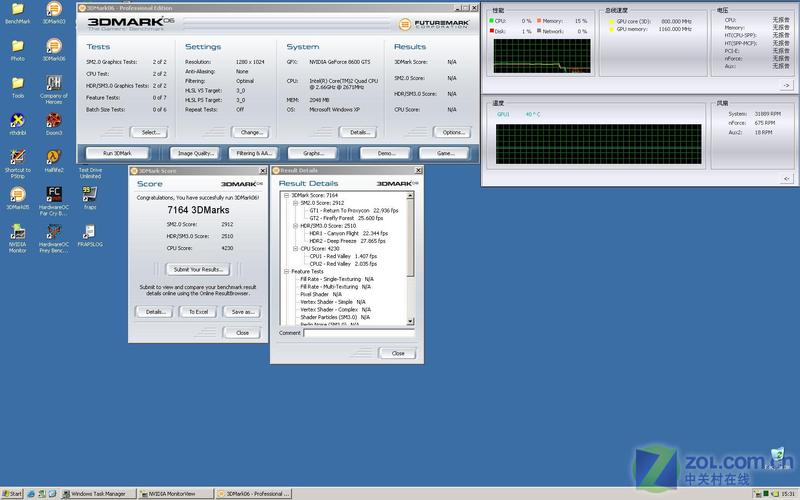This screenshot has width=800, height=500.
Task: Click the Start button on the taskbar
Action: pyautogui.click(x=12, y=493)
